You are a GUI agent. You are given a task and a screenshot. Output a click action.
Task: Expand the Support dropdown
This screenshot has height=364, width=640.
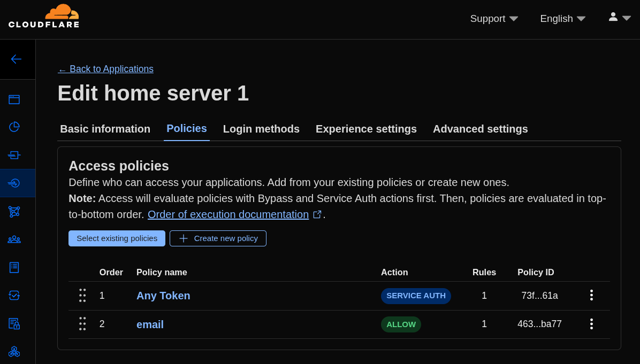(x=494, y=19)
